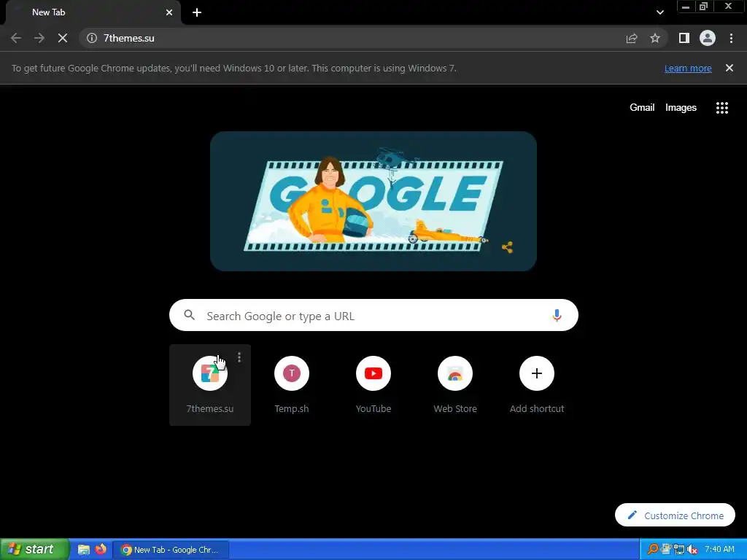Click the Google Doodle image
This screenshot has height=560, width=747.
point(373,201)
